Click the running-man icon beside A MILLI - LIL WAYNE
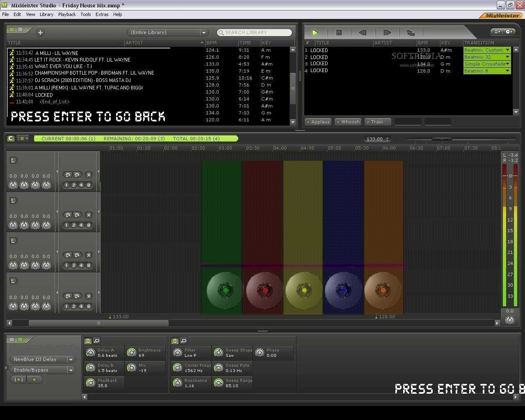525x420 pixels. pos(12,53)
